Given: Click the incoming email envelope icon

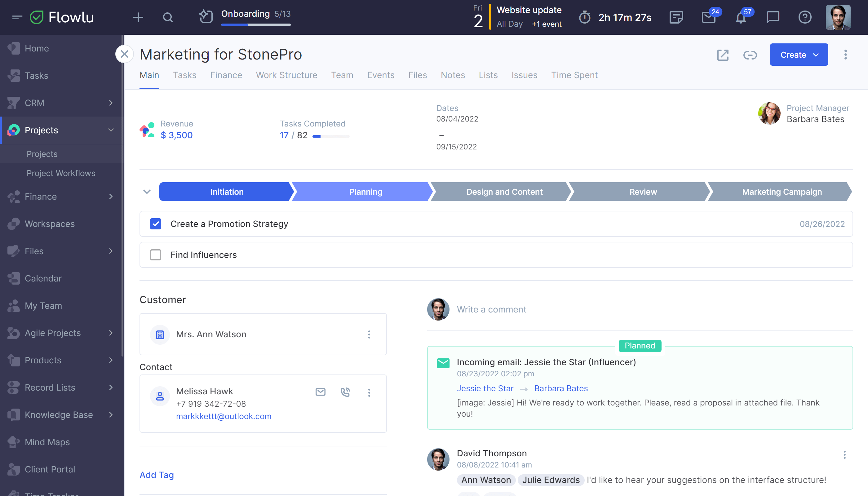Looking at the screenshot, I should coord(443,363).
